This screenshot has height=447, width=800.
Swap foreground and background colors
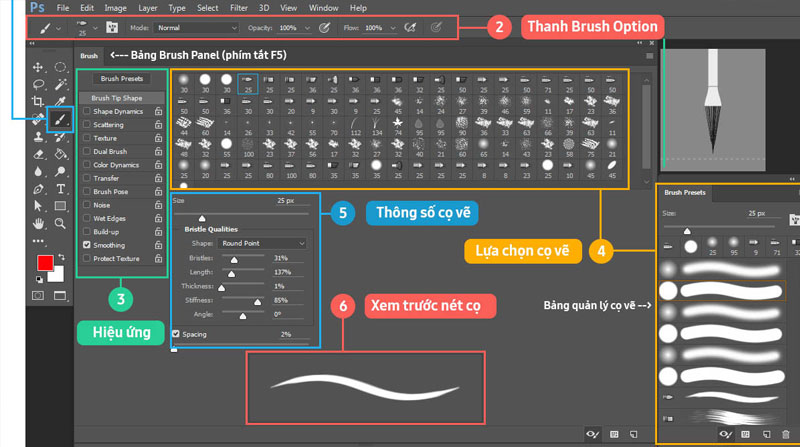[62, 257]
